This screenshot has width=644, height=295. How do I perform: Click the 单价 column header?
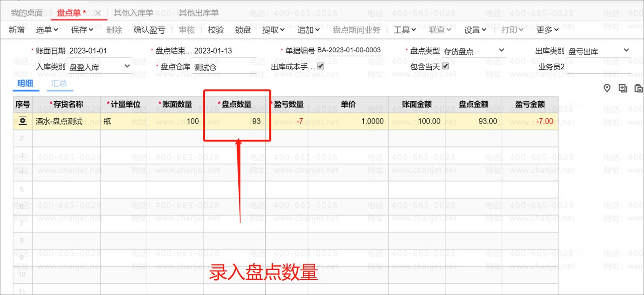tap(348, 104)
